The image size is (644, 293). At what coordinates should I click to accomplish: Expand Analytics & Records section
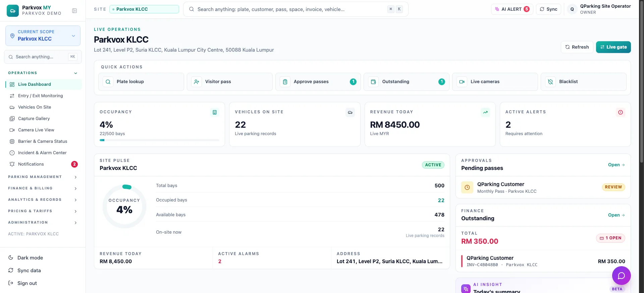tap(43, 200)
